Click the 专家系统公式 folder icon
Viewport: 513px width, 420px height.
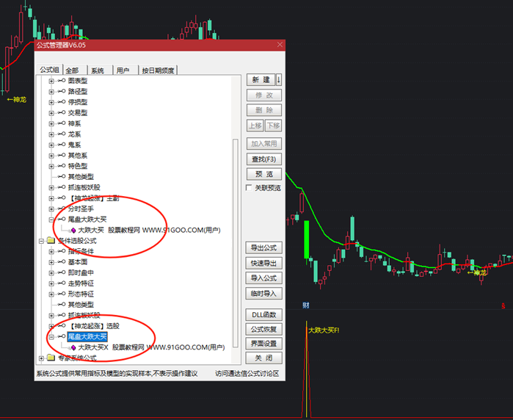tap(51, 358)
